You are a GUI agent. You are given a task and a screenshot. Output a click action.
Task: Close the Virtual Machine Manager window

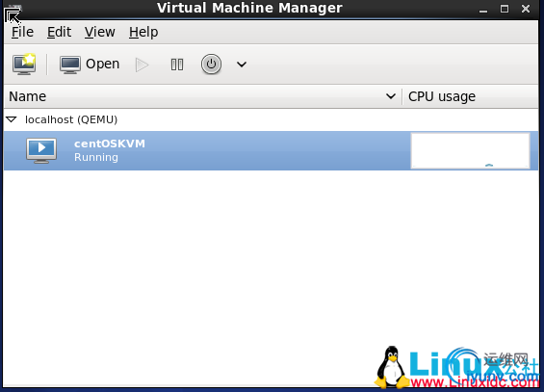click(526, 9)
